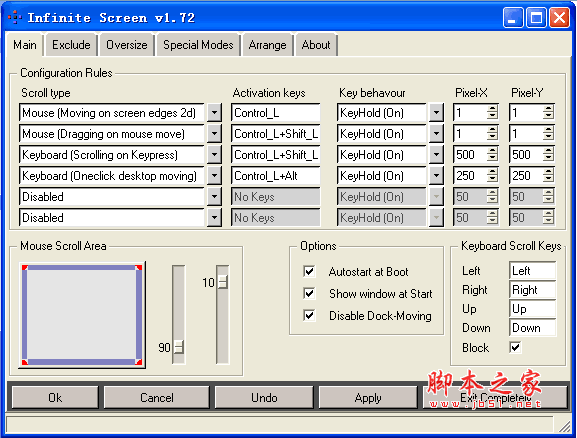Click Pixel-Y stepper in Mouse Moving on screen edges row

click(x=548, y=113)
